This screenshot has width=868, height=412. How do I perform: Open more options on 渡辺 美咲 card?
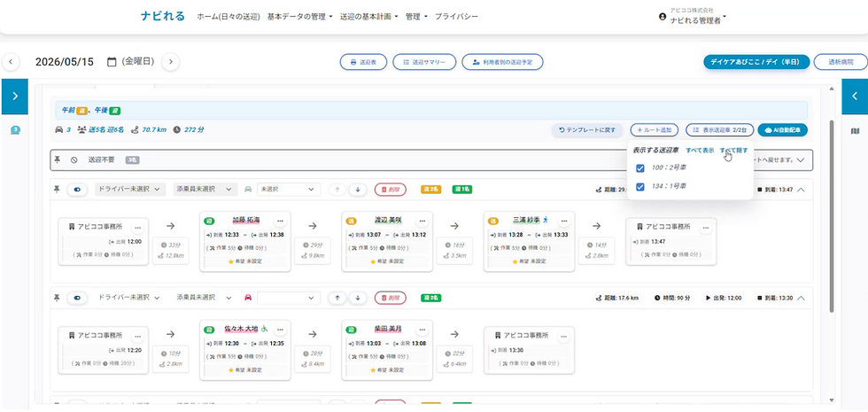pyautogui.click(x=422, y=221)
